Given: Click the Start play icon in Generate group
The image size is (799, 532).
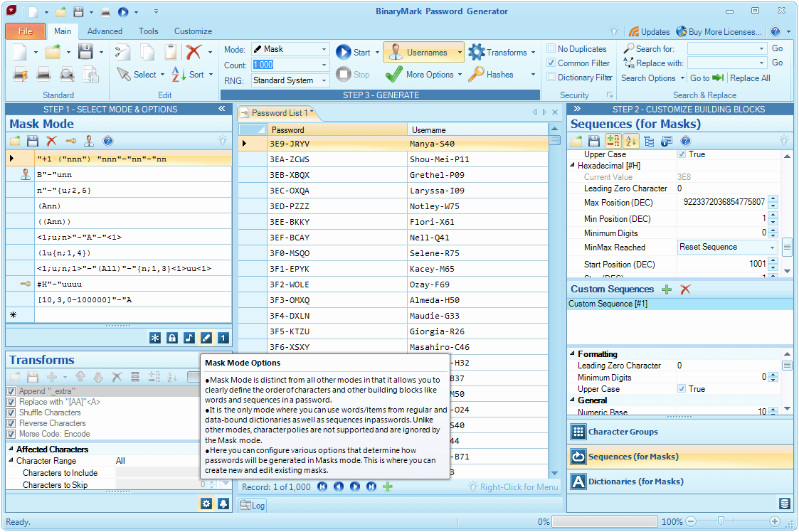Looking at the screenshot, I should [344, 52].
